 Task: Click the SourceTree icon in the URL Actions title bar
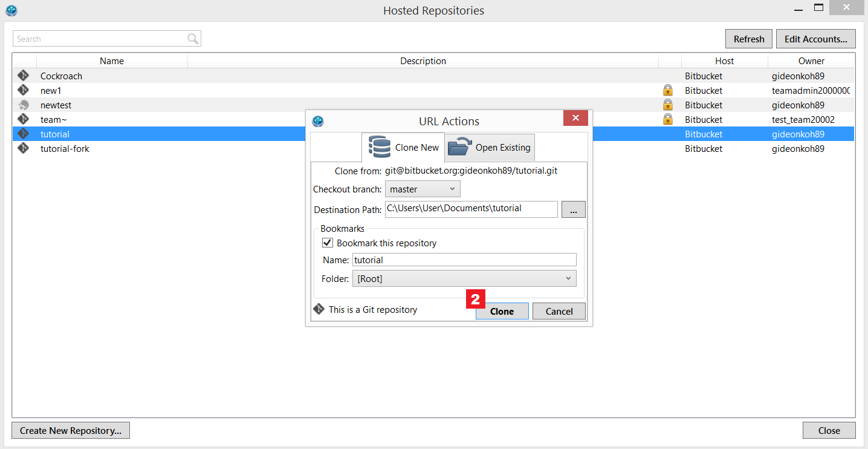[x=318, y=121]
